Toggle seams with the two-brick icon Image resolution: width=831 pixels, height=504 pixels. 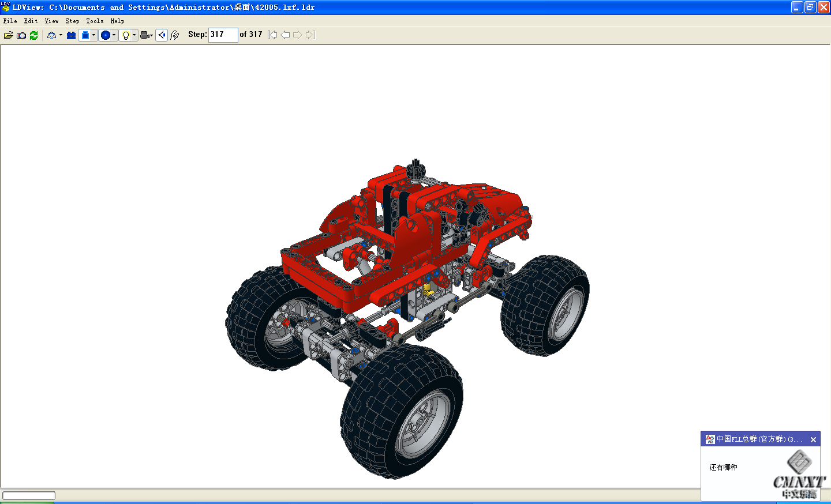[x=72, y=35]
